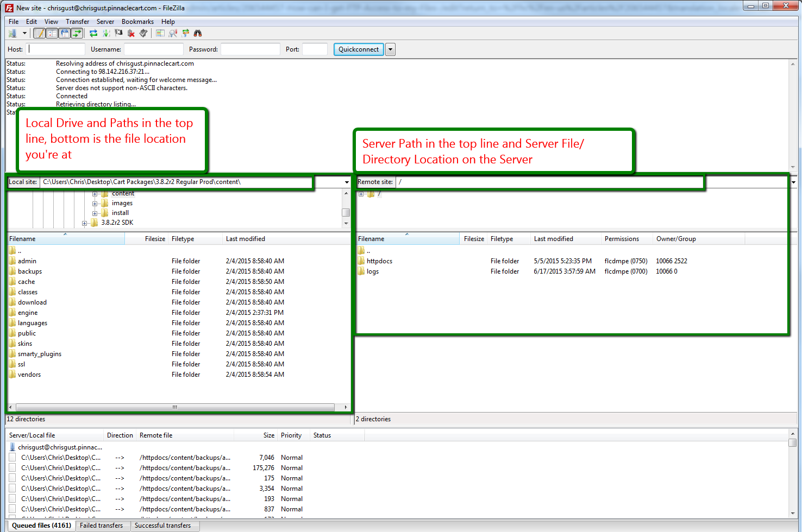This screenshot has width=802, height=532.
Task: Open the Transfer menu
Action: click(77, 22)
